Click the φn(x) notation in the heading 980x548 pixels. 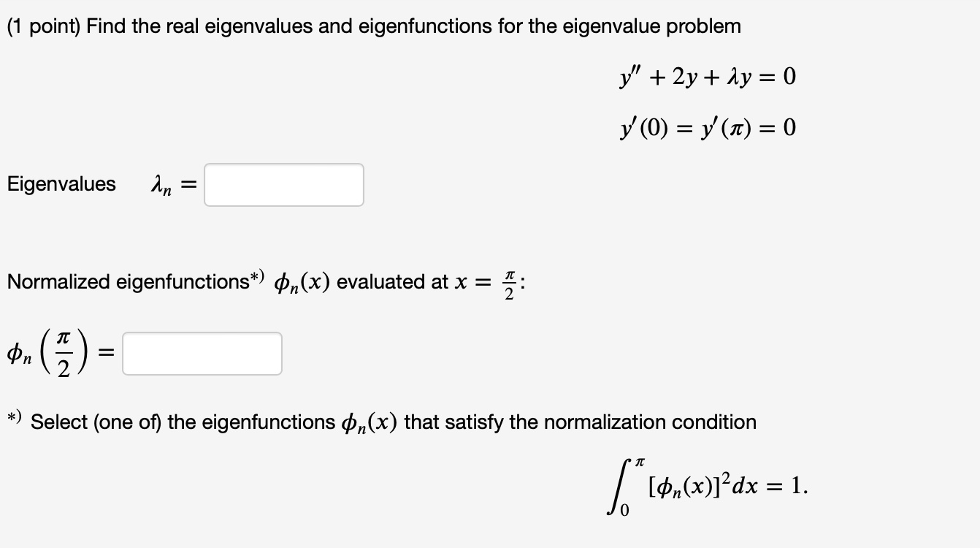tap(299, 282)
